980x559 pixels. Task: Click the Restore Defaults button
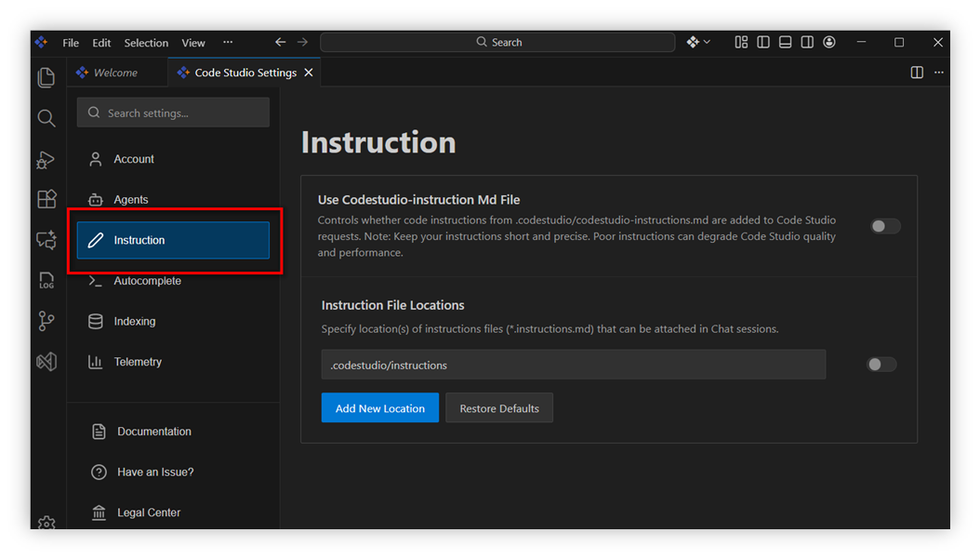click(x=499, y=408)
